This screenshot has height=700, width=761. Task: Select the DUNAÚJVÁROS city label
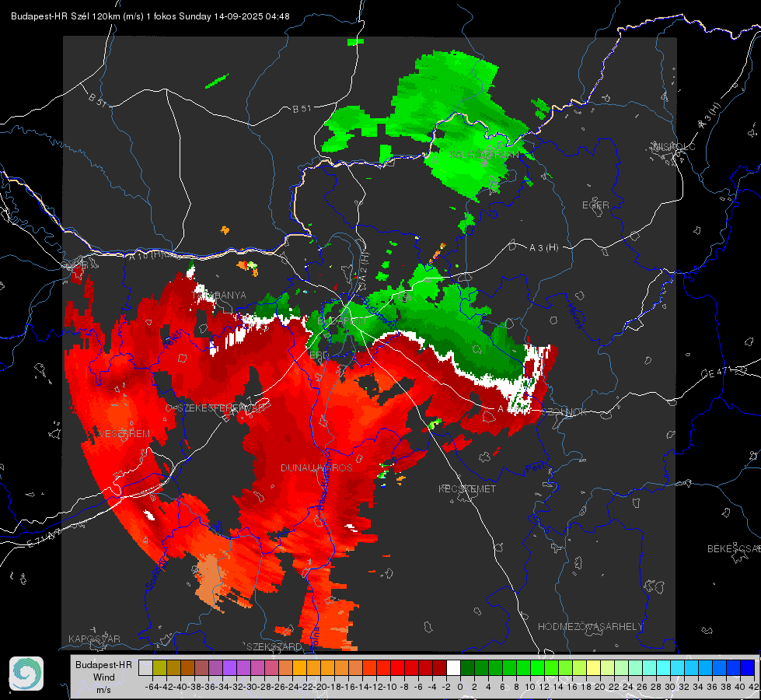316,467
